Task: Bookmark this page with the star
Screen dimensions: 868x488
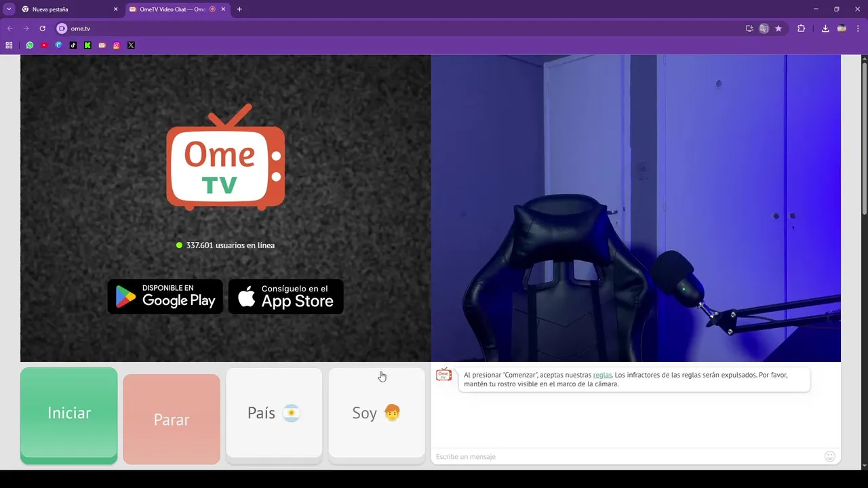Action: point(778,28)
